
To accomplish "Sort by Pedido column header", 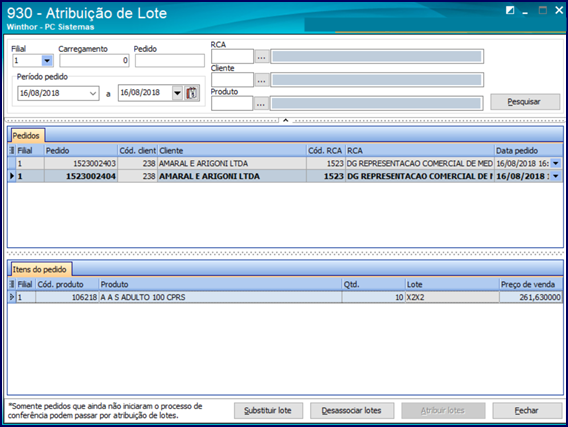I will (x=81, y=150).
